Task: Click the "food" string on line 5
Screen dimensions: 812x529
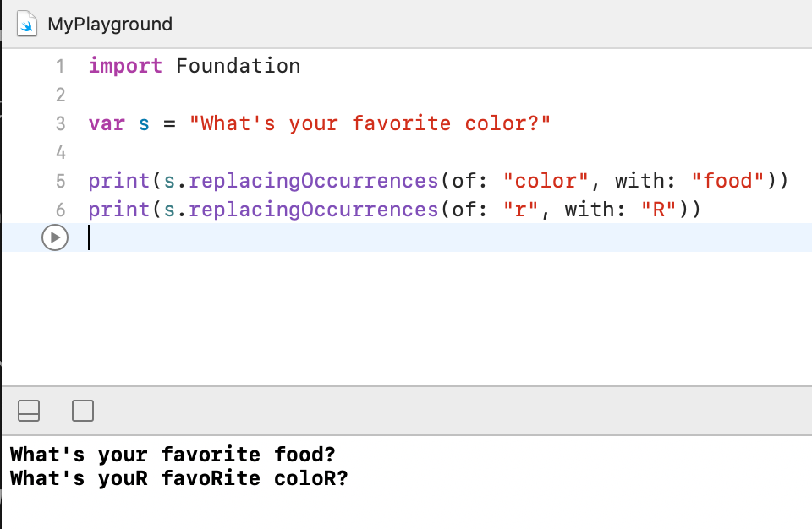Action: [x=728, y=181]
